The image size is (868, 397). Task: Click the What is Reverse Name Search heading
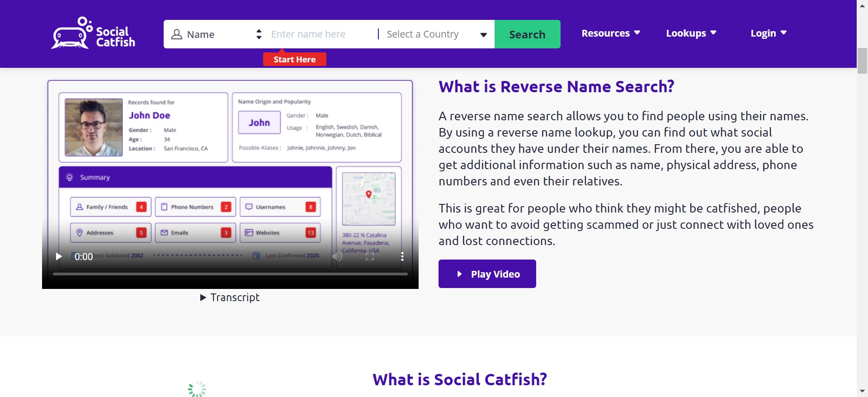[557, 86]
